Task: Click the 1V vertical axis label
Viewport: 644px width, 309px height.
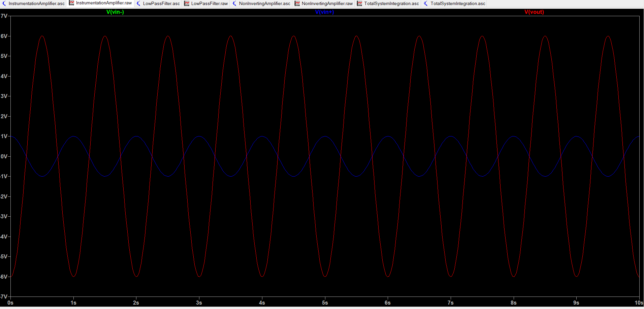Action: click(4, 136)
